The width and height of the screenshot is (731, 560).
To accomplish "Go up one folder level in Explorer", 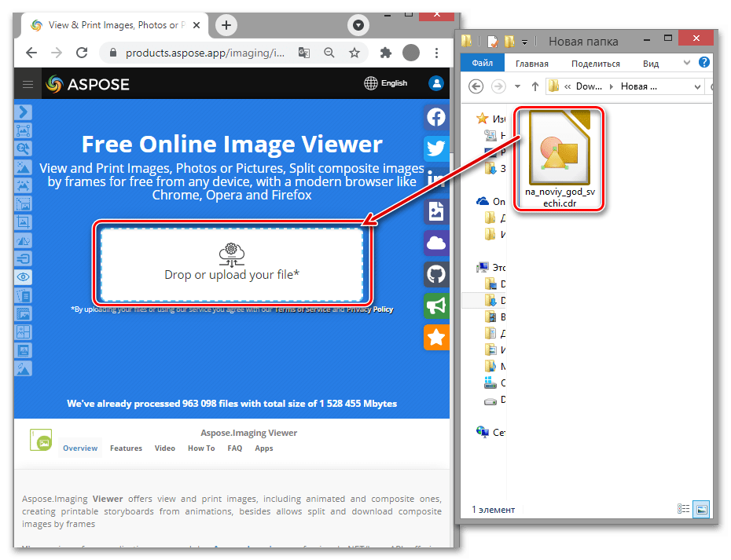I will coord(535,86).
